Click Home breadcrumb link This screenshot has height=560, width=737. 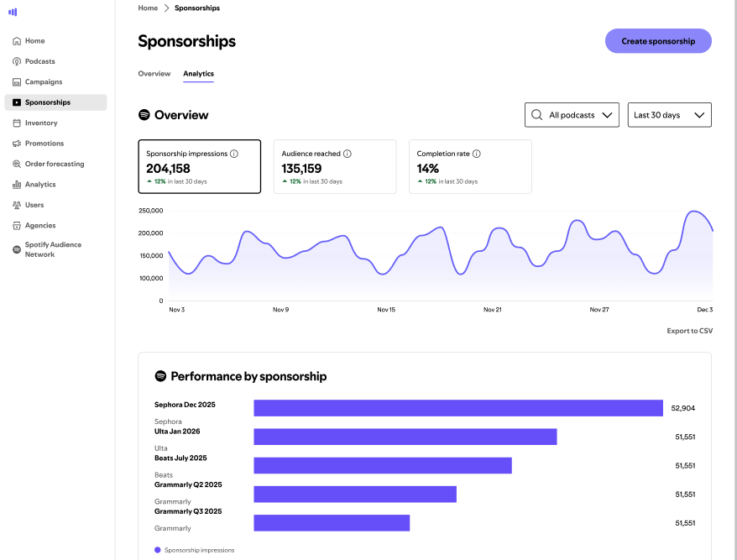[x=148, y=8]
